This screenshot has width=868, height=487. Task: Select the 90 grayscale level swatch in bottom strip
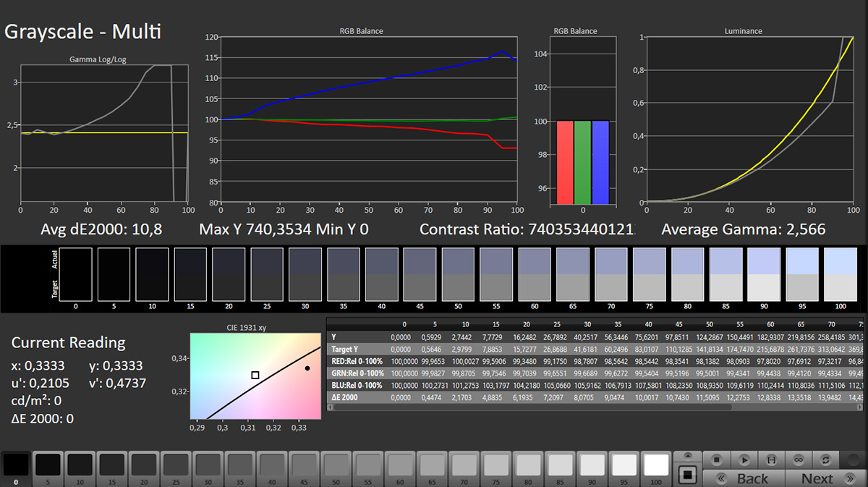[592, 468]
